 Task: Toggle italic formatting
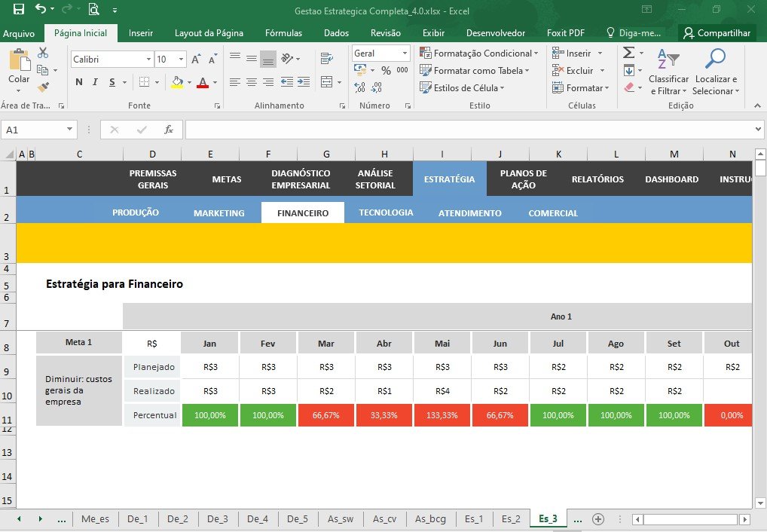click(x=95, y=81)
